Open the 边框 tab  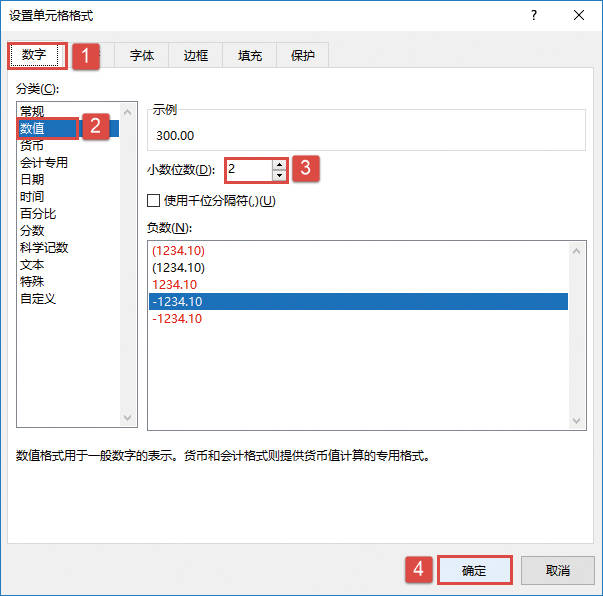click(196, 55)
